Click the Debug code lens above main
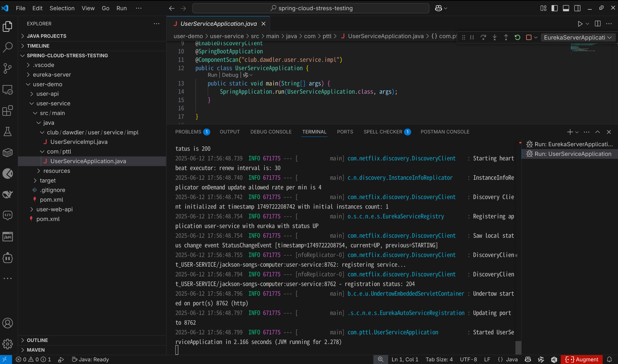Screen dimensions: 618x364 (230, 75)
